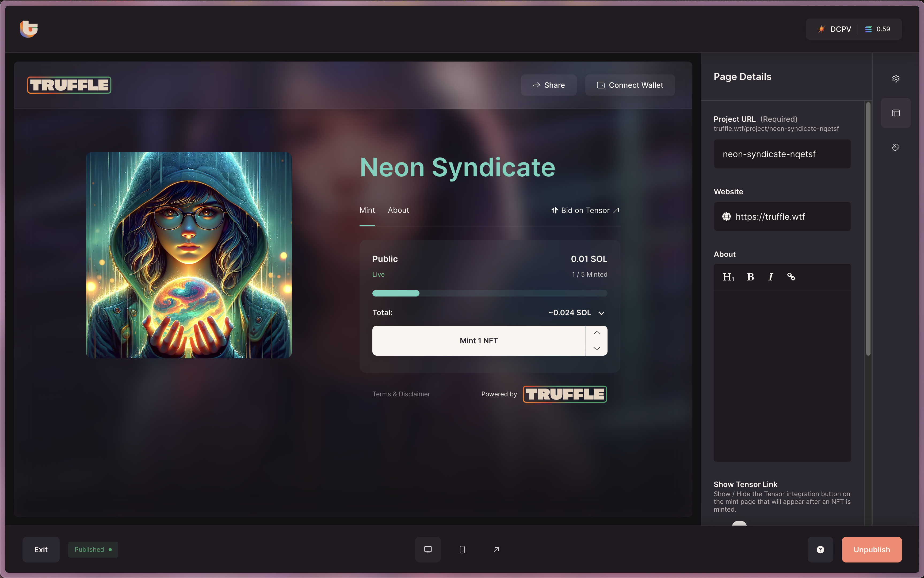This screenshot has height=578, width=924.
Task: Increase mint quantity with up chevron
Action: [x=597, y=333]
